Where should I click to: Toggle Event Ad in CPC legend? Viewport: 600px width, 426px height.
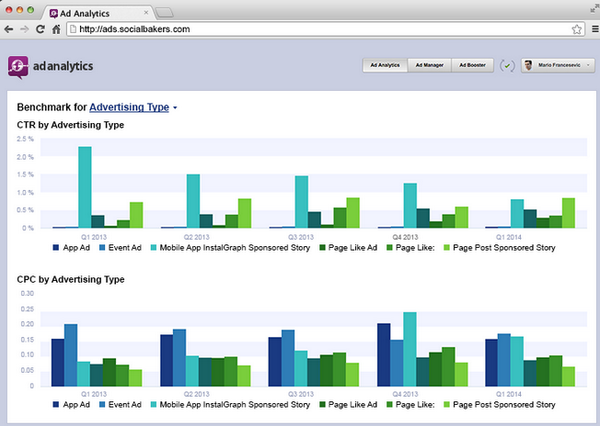pos(120,405)
